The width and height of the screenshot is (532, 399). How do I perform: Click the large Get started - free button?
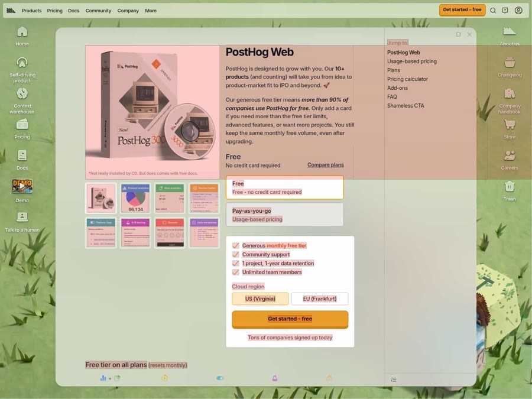pos(290,319)
